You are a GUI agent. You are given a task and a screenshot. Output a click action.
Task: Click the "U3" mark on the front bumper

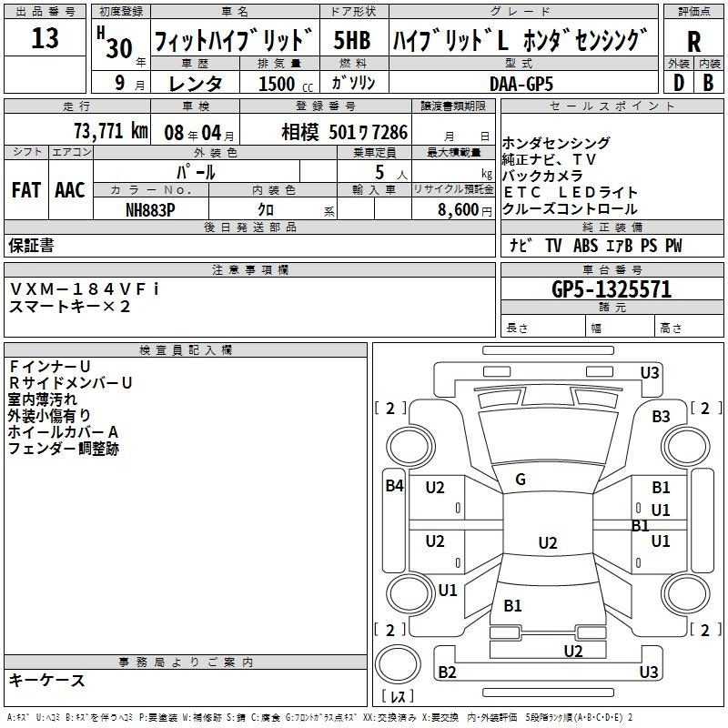(x=650, y=373)
